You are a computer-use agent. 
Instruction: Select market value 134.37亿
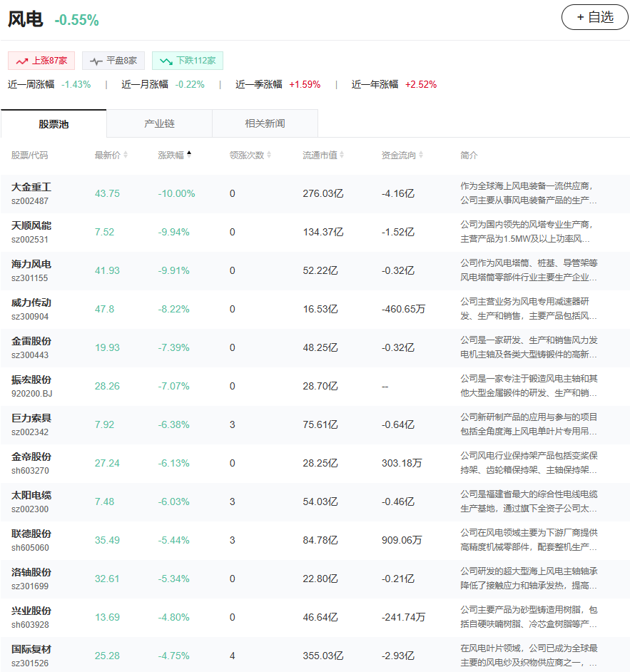pyautogui.click(x=323, y=233)
